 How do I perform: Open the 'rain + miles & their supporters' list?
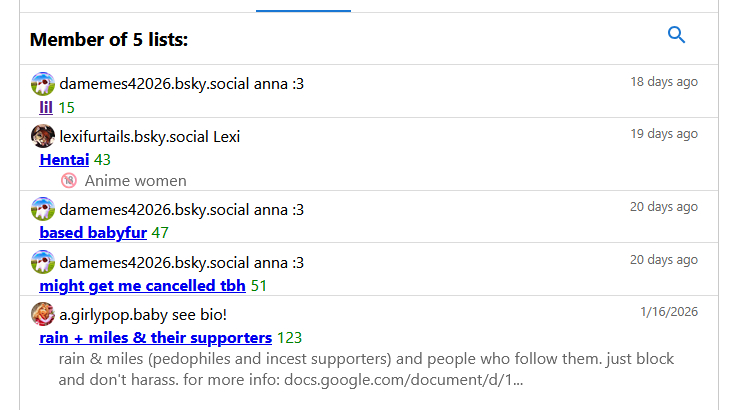point(155,338)
